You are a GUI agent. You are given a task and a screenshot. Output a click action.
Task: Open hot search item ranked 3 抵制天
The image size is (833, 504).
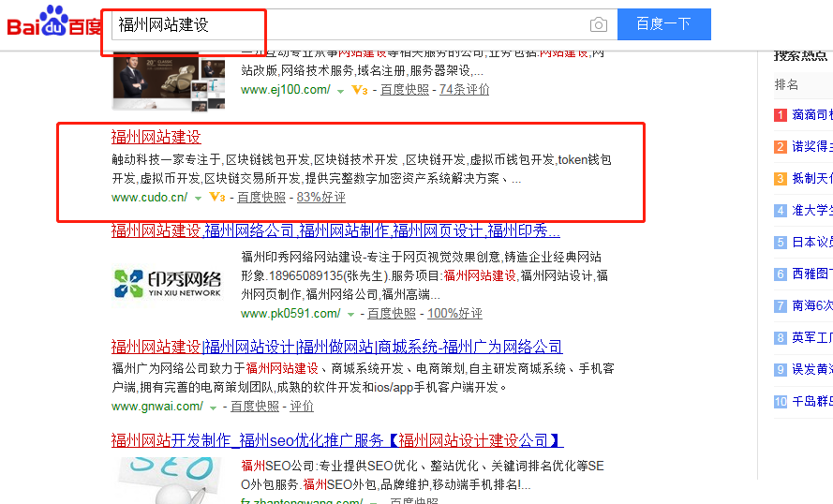812,178
